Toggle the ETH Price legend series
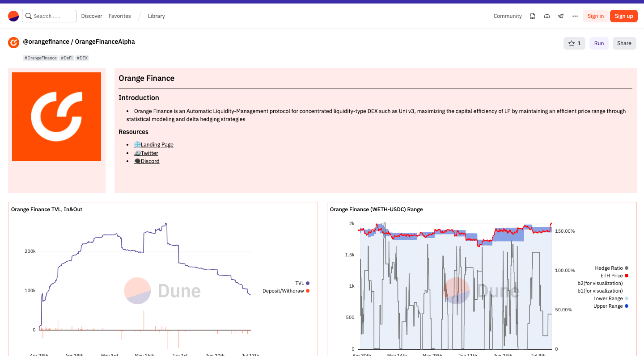This screenshot has width=644, height=356. (614, 276)
